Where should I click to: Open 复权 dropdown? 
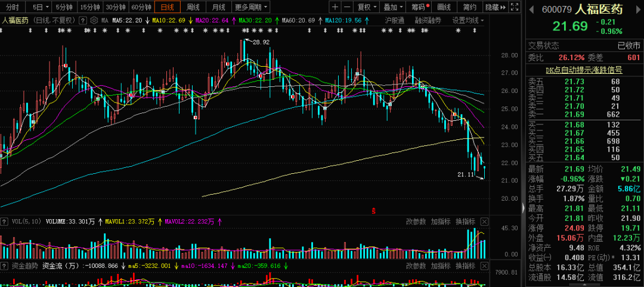pyautogui.click(x=366, y=7)
